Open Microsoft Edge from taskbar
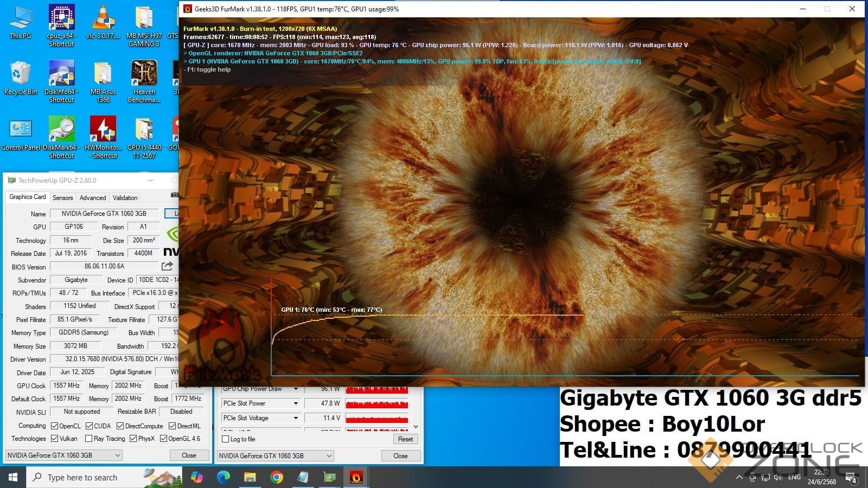 click(223, 477)
